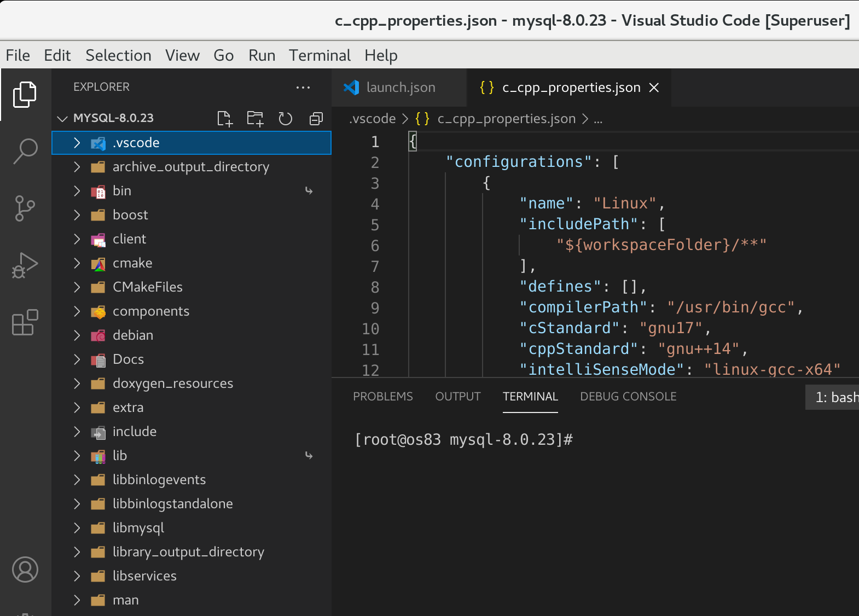The image size is (859, 616).
Task: Open the Source Control view
Action: pyautogui.click(x=25, y=208)
